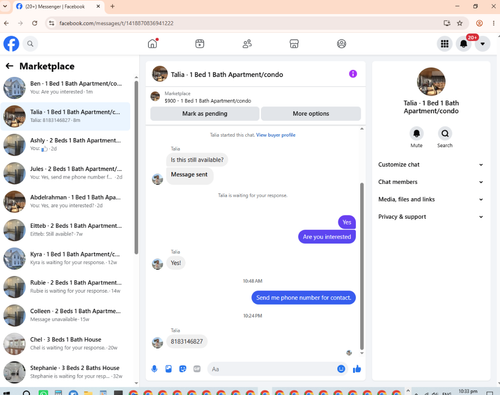Expand Customize chat section
The width and height of the screenshot is (500, 395).
(x=431, y=165)
